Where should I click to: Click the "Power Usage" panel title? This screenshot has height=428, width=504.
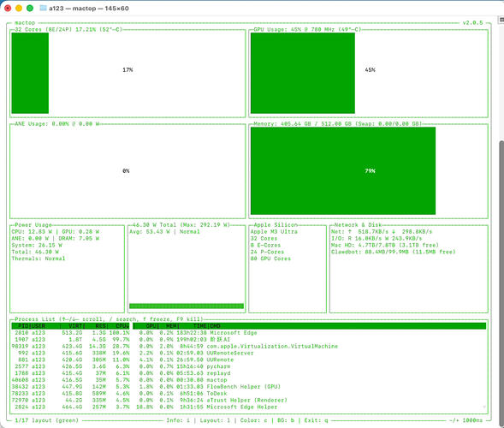(x=33, y=225)
